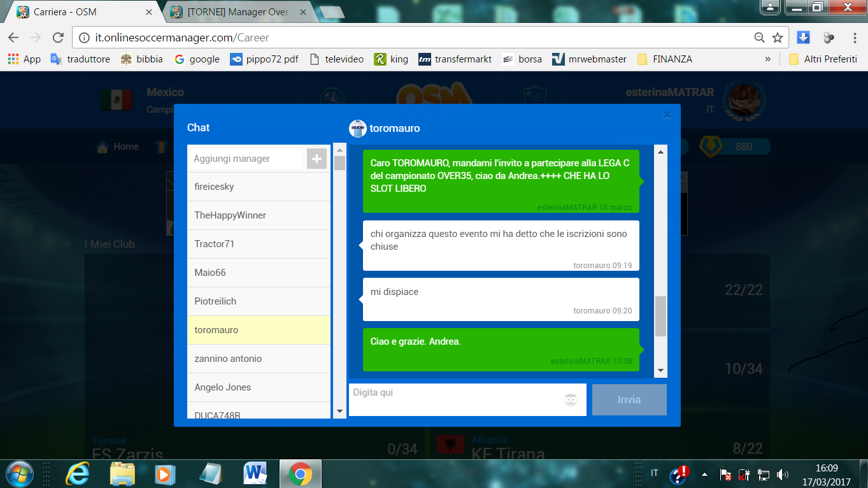The image size is (868, 488).
Task: Click the plus icon to add manager
Action: coord(317,159)
